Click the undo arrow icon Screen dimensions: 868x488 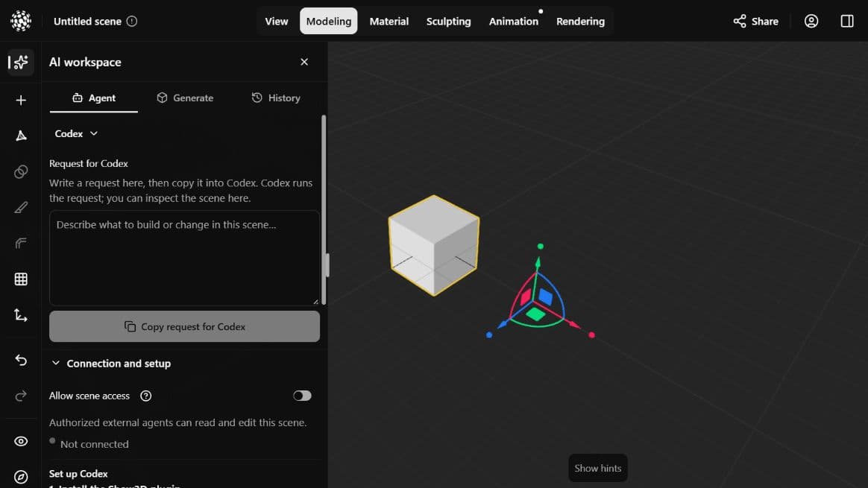point(21,360)
